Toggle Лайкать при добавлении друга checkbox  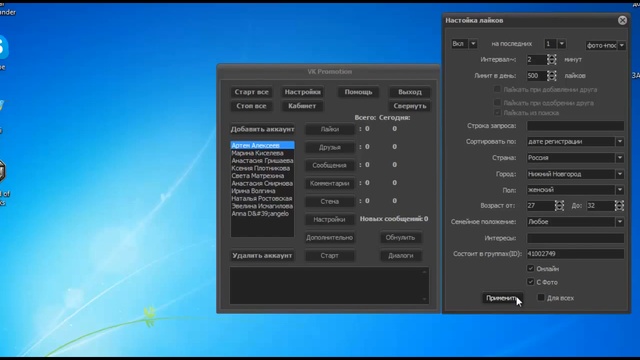point(497,89)
